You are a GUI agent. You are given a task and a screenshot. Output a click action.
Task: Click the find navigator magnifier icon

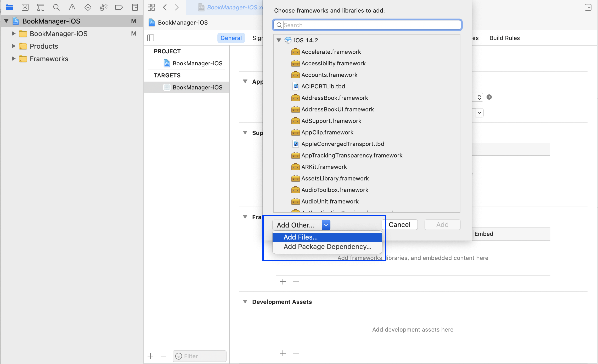[x=56, y=7]
